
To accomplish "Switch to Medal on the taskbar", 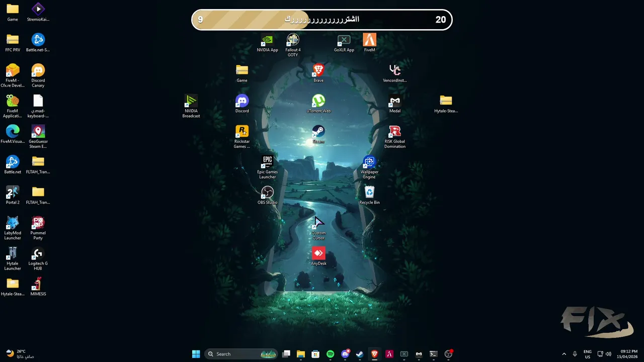I will 419,354.
